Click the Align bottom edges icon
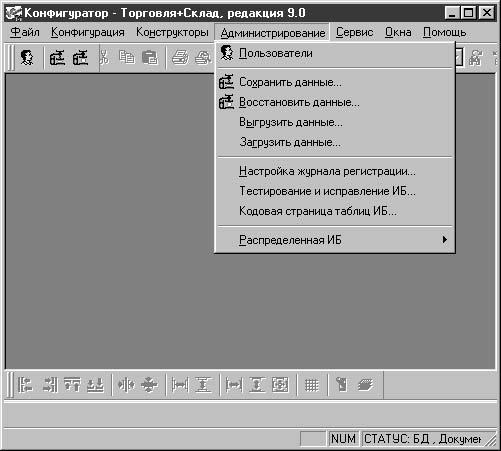The height and width of the screenshot is (451, 501). coord(95,385)
